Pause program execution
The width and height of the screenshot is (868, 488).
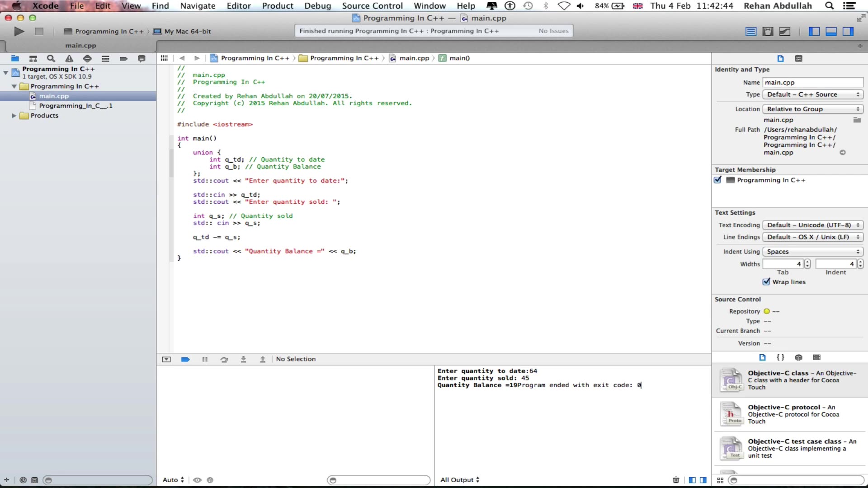pos(205,359)
